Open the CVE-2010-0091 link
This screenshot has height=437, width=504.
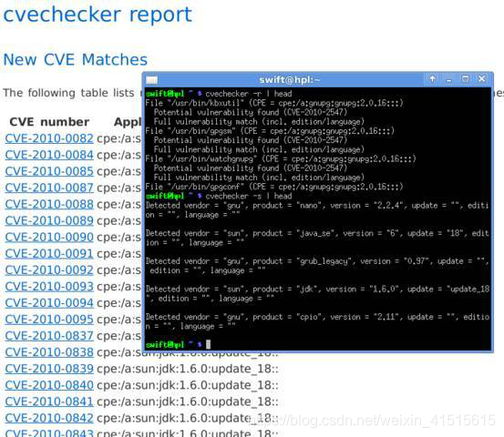(49, 254)
